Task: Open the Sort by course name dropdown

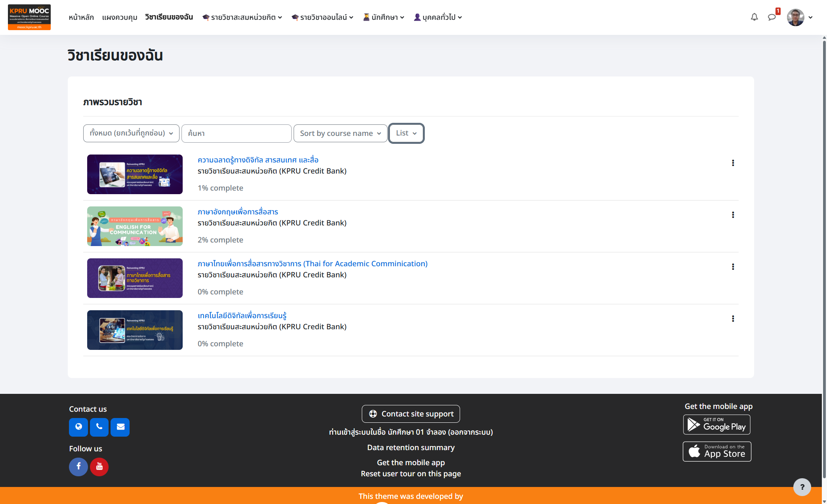Action: point(340,133)
